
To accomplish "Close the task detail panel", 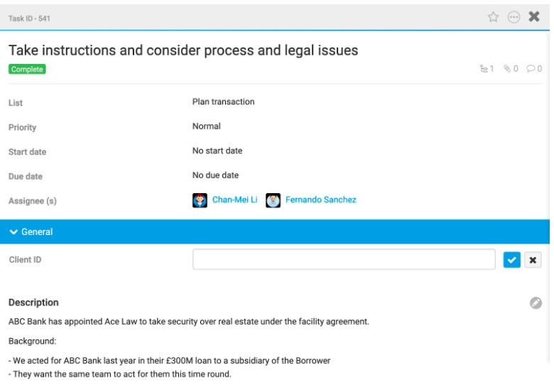I will [534, 17].
